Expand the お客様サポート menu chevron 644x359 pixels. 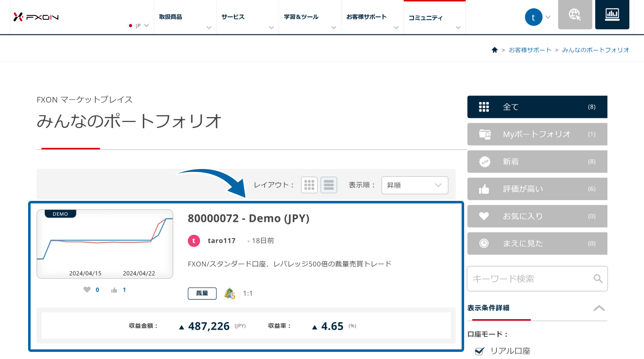(396, 28)
